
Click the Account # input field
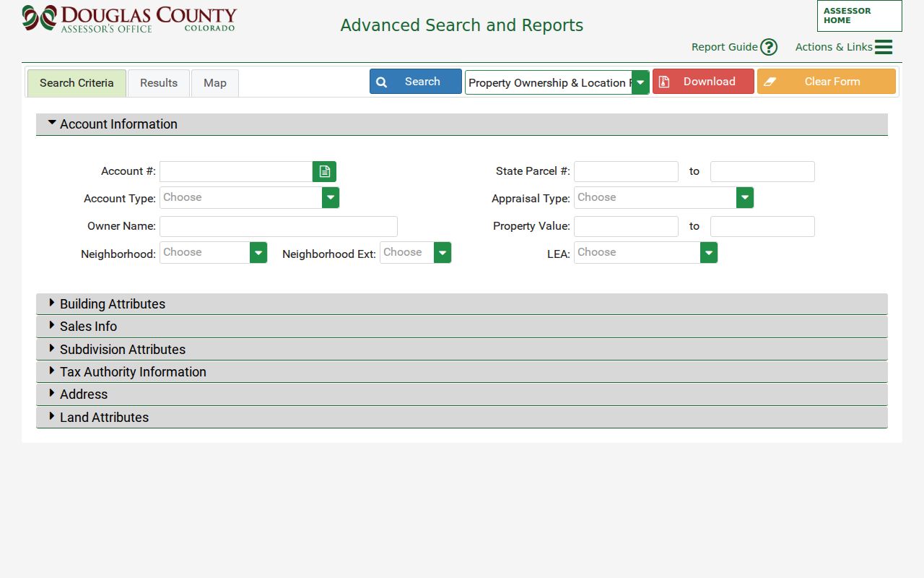point(236,172)
